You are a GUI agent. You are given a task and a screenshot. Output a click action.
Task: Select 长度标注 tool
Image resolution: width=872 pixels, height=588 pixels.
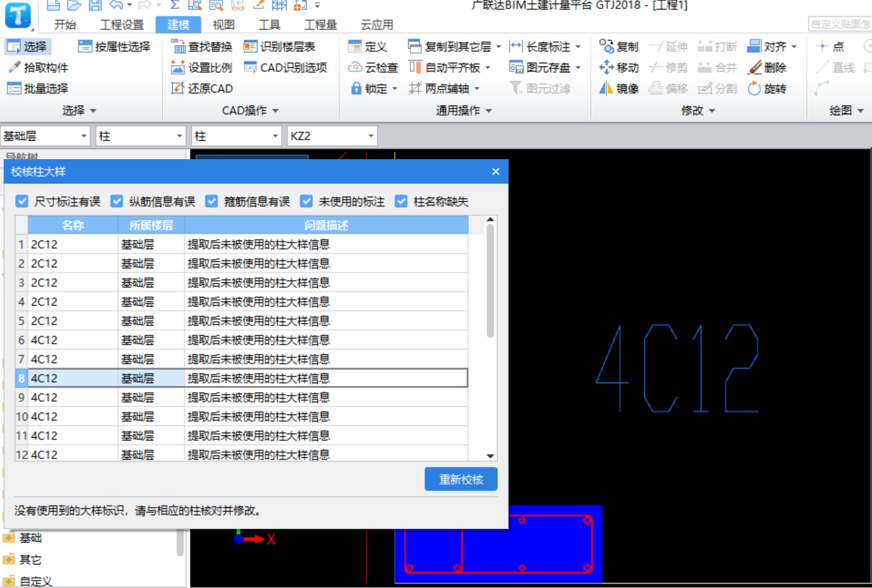[x=540, y=46]
